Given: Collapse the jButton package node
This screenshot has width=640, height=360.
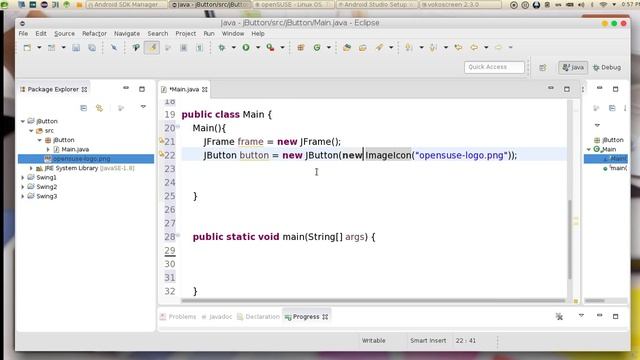Looking at the screenshot, I should pyautogui.click(x=40, y=140).
